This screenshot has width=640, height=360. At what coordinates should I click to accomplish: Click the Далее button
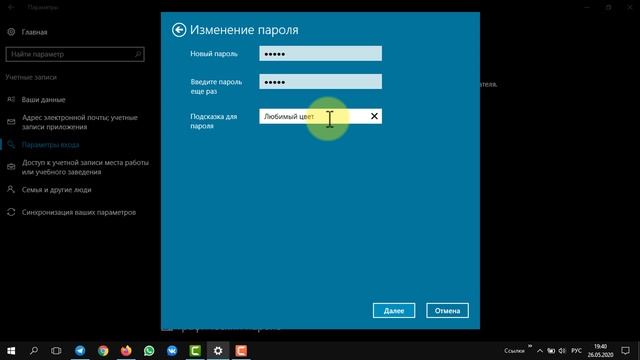coord(394,311)
